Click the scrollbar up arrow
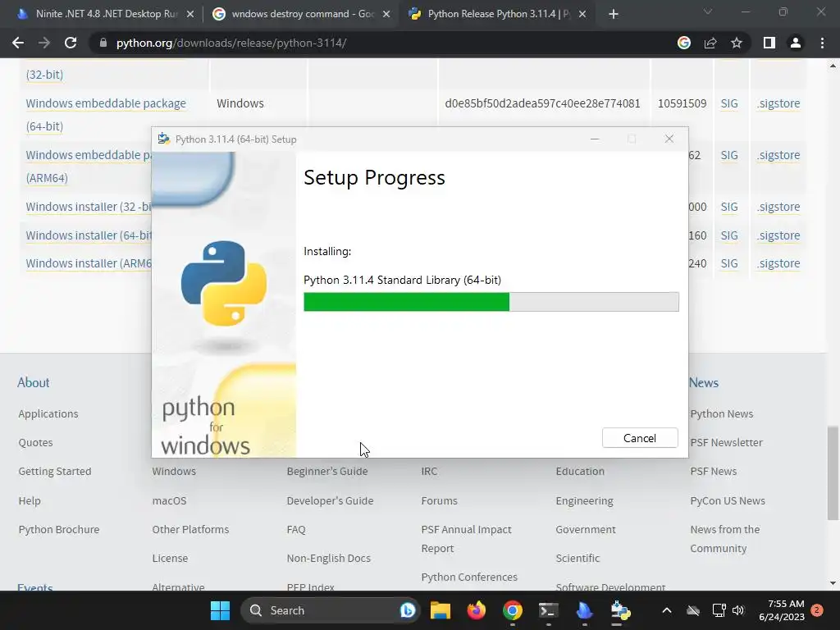Image resolution: width=840 pixels, height=630 pixels. coord(833,66)
